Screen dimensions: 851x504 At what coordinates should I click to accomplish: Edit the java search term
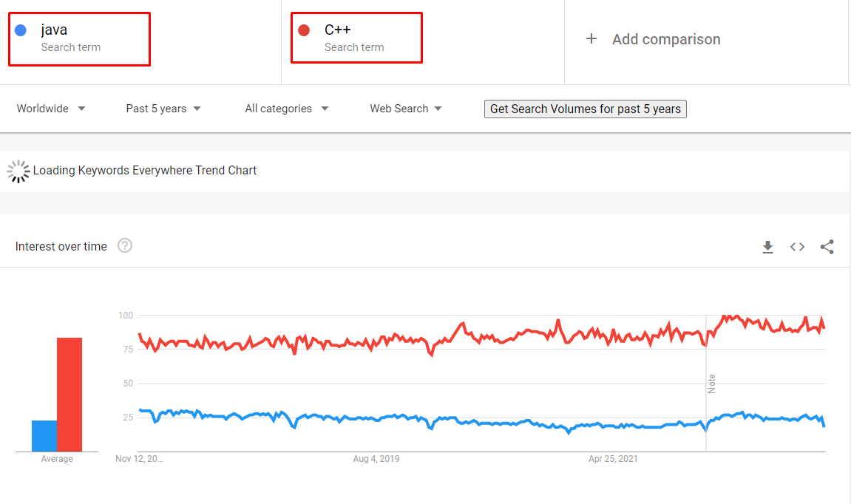click(79, 40)
